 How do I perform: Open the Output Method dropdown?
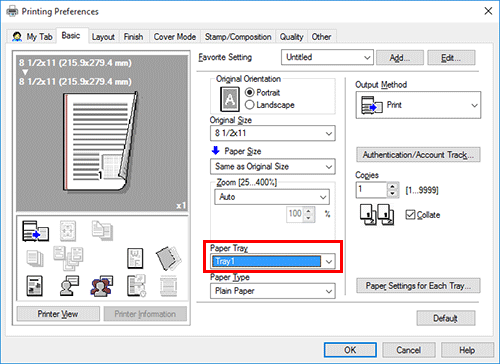(418, 105)
